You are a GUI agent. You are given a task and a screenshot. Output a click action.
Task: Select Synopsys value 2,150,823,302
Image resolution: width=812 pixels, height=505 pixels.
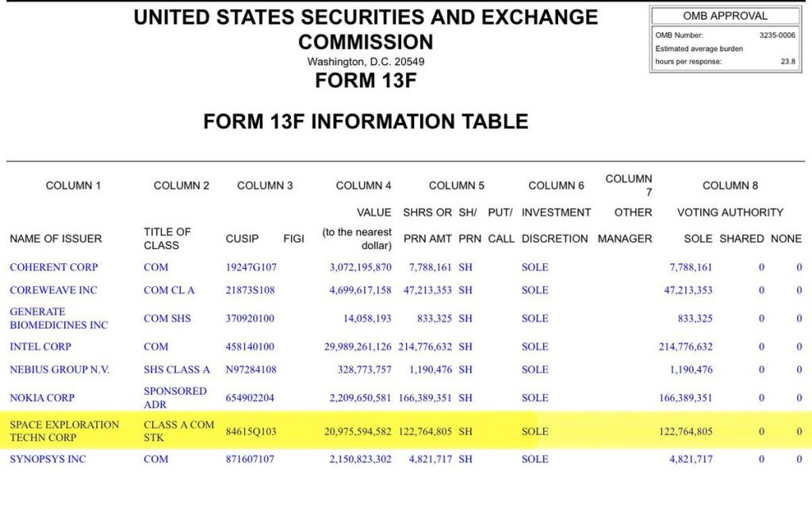(361, 459)
